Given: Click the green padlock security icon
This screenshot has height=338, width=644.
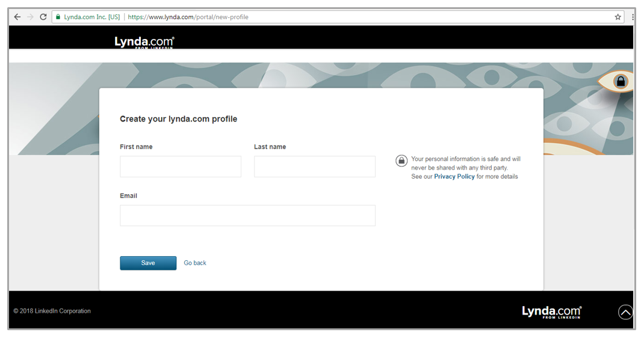Looking at the screenshot, I should tap(58, 17).
